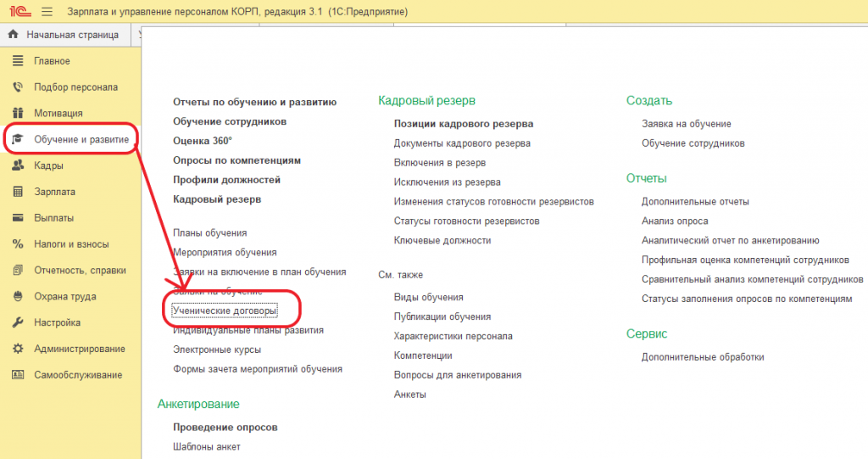Open Документы кадрового резерва
This screenshot has width=868, height=459.
tap(462, 143)
